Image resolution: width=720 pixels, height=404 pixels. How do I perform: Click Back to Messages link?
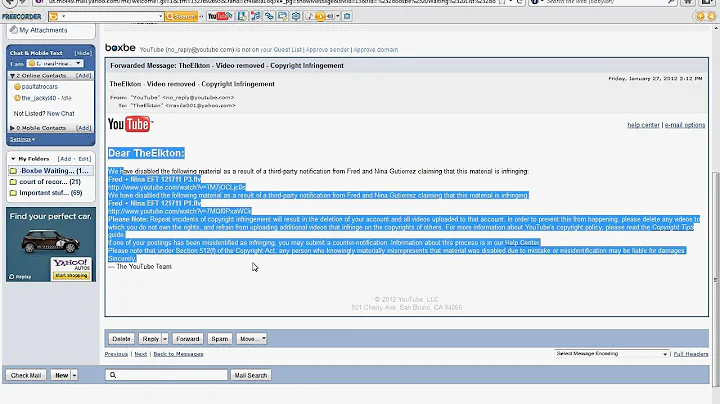pyautogui.click(x=178, y=354)
